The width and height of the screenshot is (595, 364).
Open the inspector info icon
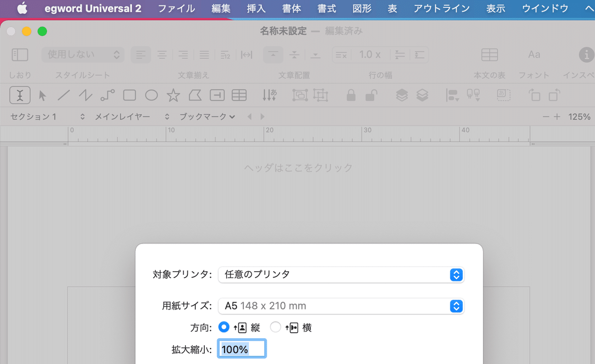click(587, 55)
